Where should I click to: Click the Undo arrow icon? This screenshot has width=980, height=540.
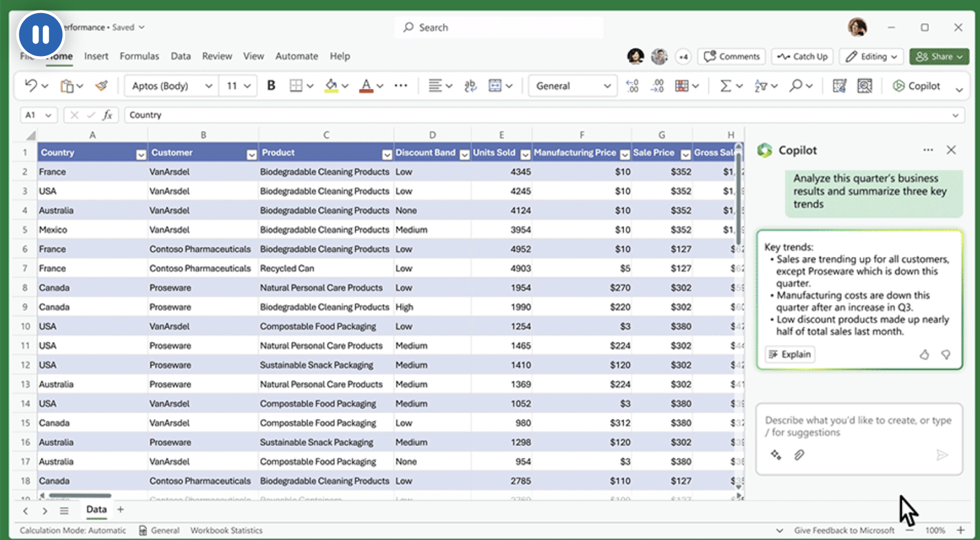(31, 85)
